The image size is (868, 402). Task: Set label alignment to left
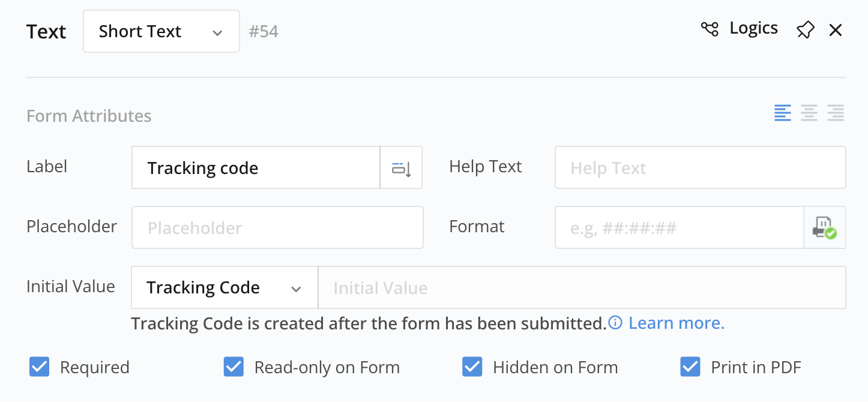[783, 113]
